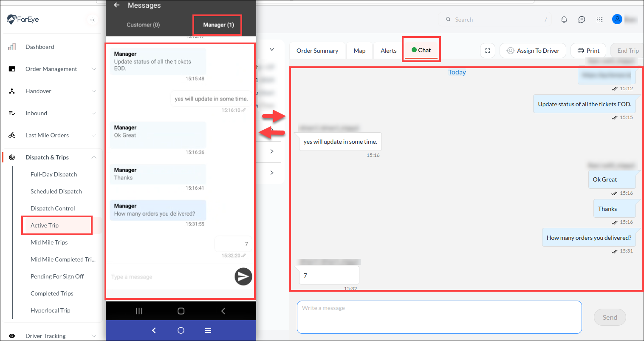The image size is (644, 341).
Task: Click Send button in web chat
Action: pyautogui.click(x=610, y=317)
